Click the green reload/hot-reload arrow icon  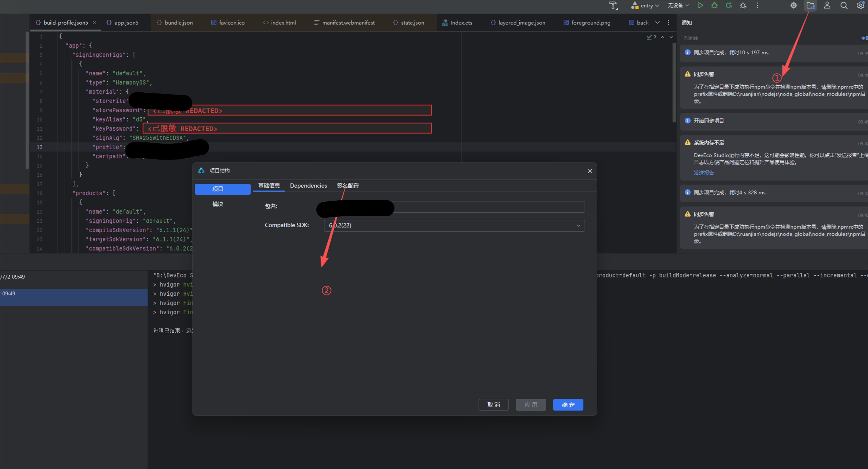[729, 5]
